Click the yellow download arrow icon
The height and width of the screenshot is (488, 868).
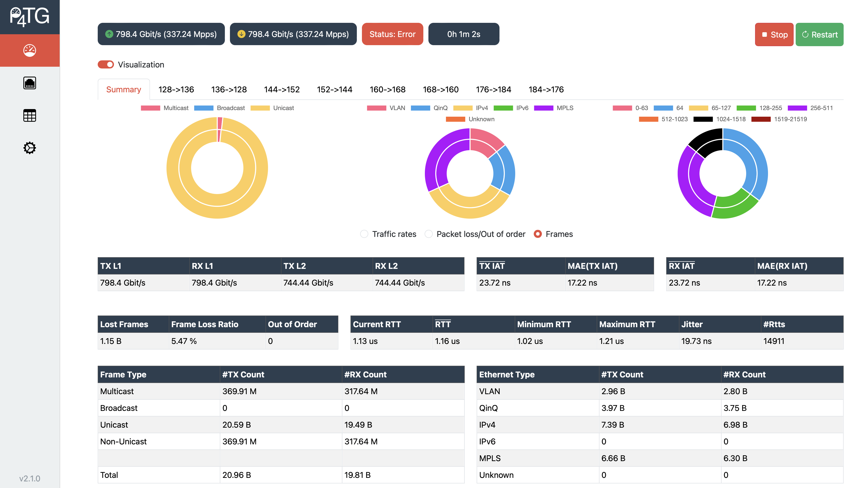241,34
